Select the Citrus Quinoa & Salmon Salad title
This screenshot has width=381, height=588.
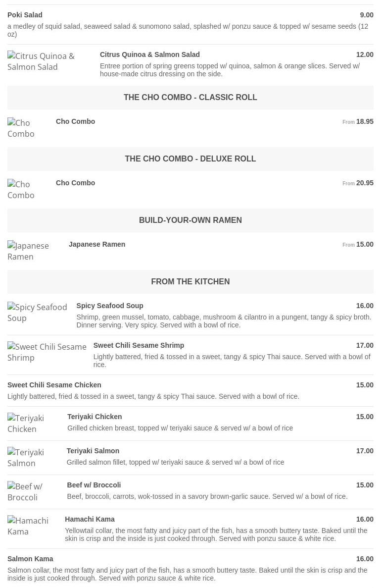150,54
